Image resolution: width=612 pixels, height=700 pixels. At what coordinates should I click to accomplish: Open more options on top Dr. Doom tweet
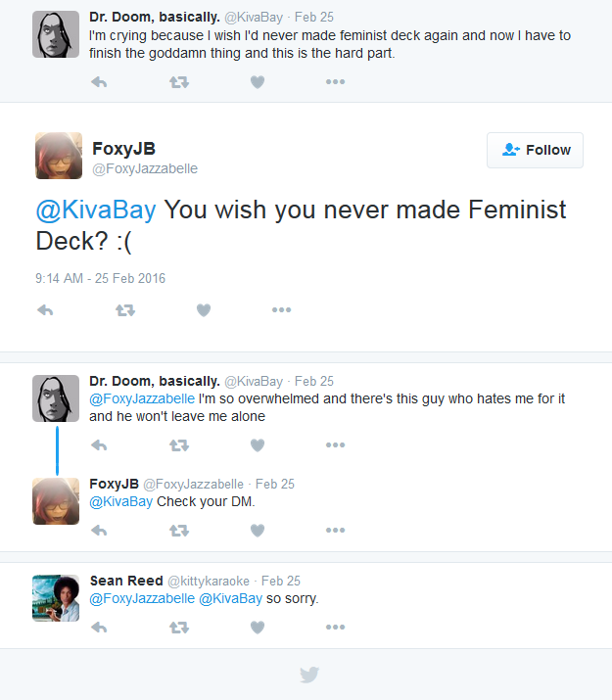(335, 82)
